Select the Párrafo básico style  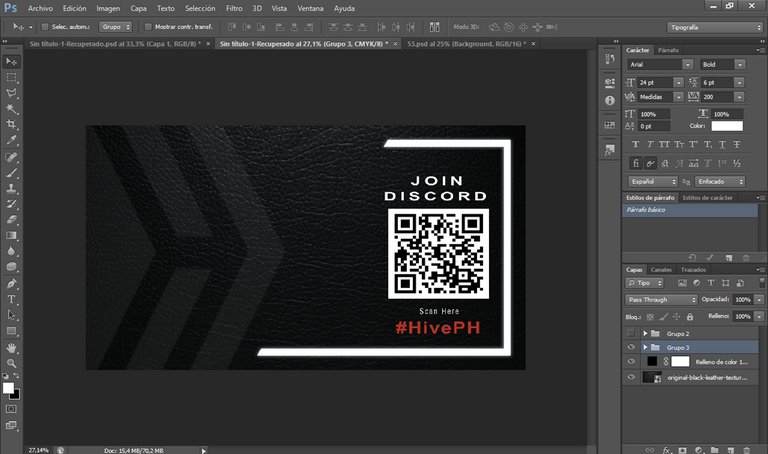point(690,210)
